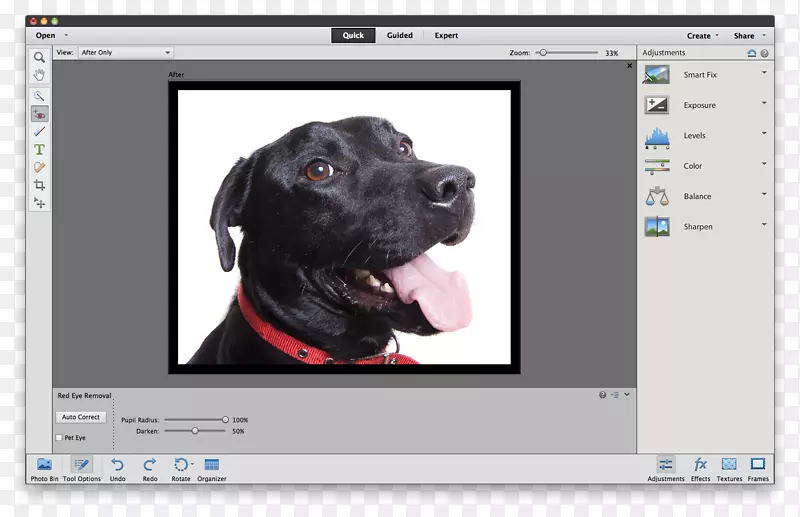Toggle the Tool Options panel
800x517 pixels.
pyautogui.click(x=82, y=469)
